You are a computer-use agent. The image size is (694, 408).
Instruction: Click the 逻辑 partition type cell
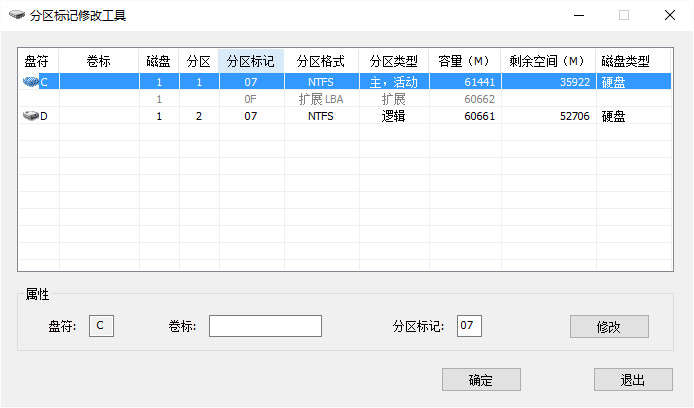coord(393,116)
